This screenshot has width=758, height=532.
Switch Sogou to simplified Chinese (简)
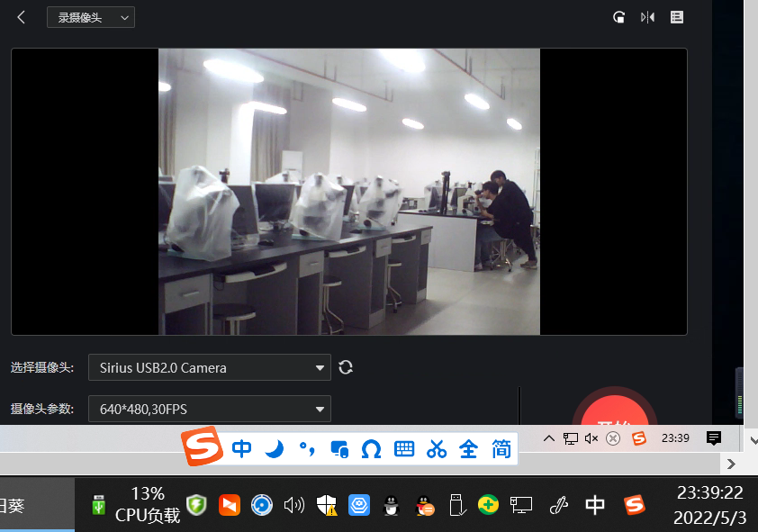pos(501,448)
